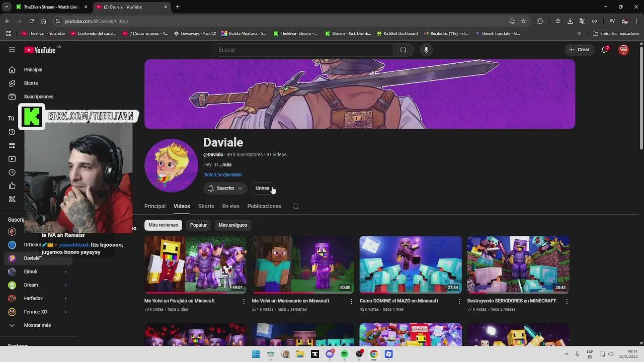Open Me Volvi un Mercenario en Minecraft title
The height and width of the screenshot is (362, 644).
coord(290,301)
